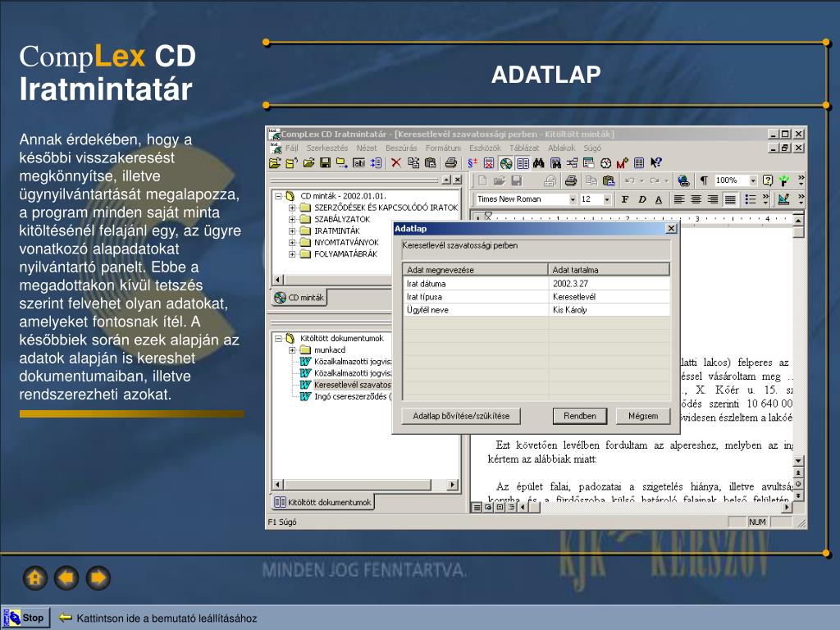Click the document's vertical scrollbar down arrow
840x630 pixels.
pyautogui.click(x=798, y=461)
